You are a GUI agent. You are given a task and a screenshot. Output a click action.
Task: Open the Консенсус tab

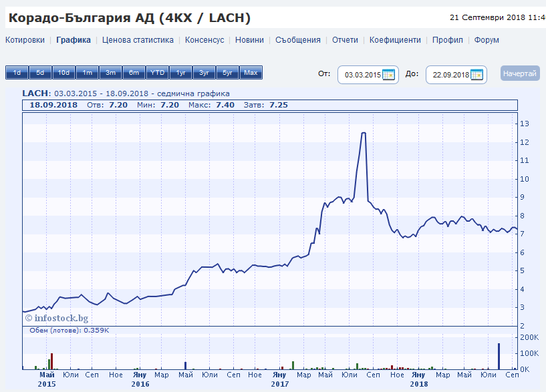[x=204, y=40]
